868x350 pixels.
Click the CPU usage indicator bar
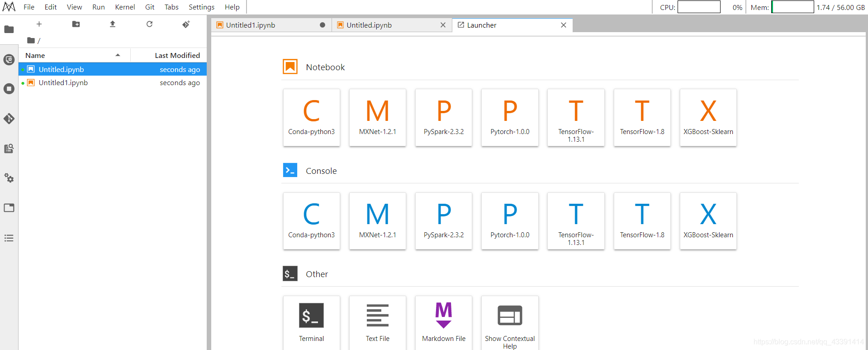[x=699, y=7]
